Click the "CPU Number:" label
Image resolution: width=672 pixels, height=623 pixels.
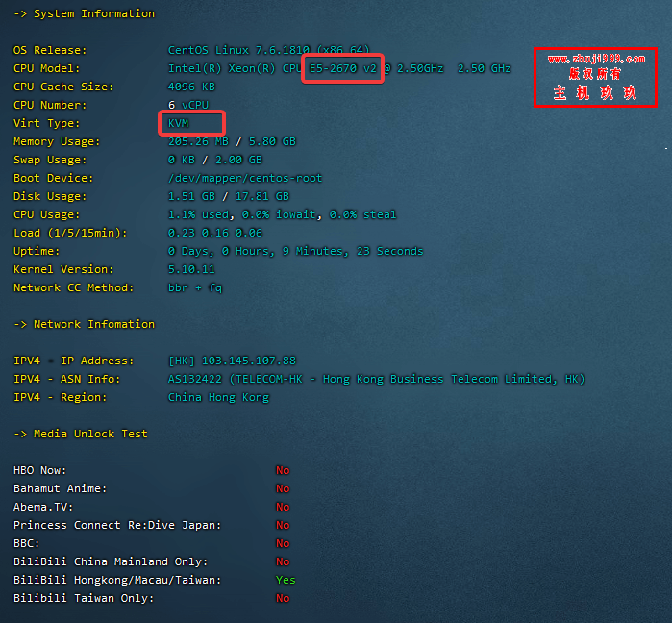pos(50,105)
